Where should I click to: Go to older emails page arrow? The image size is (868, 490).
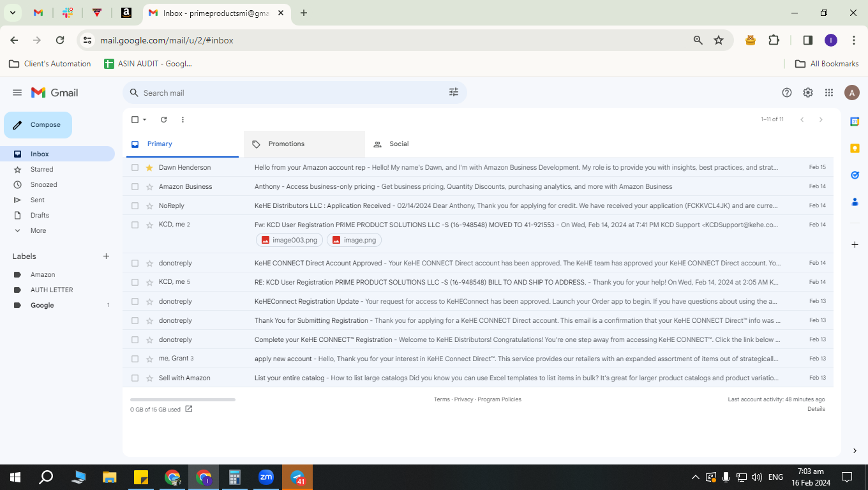click(821, 119)
